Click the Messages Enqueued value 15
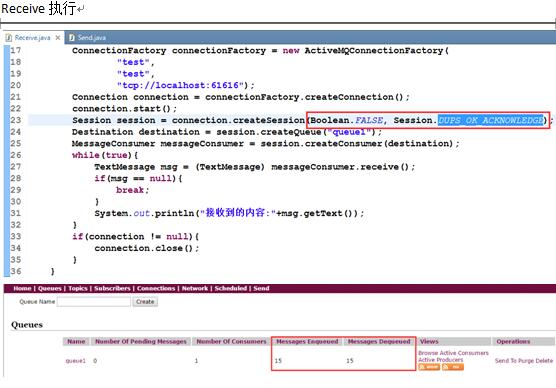This screenshot has height=388, width=556. [278, 361]
